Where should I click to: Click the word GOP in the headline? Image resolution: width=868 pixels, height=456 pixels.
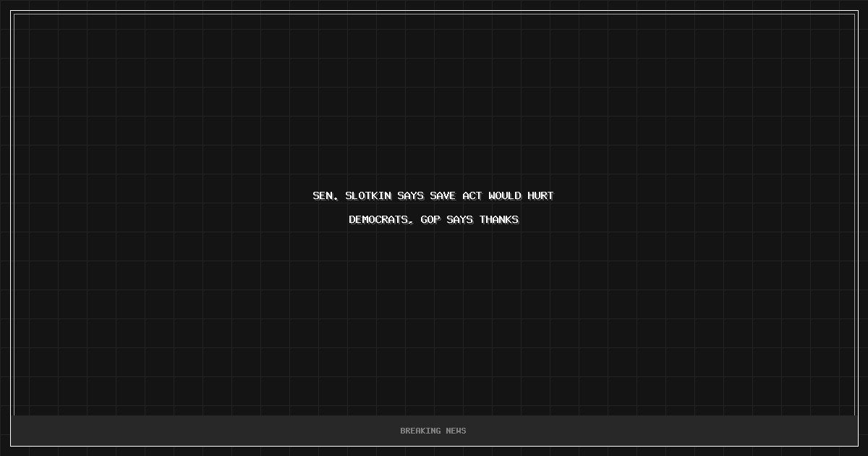click(430, 219)
